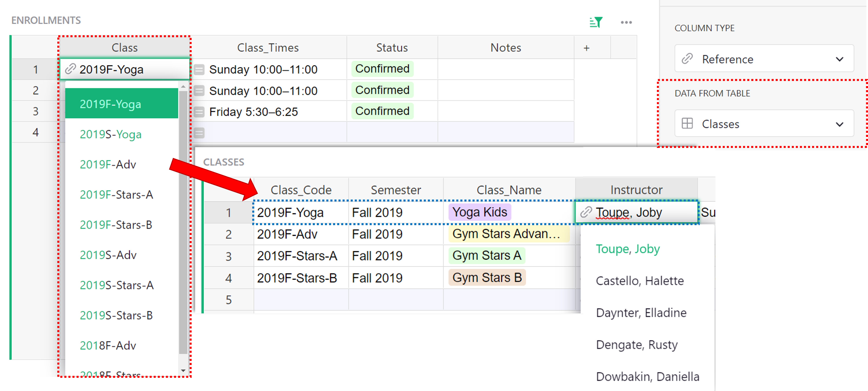Image resolution: width=868 pixels, height=391 pixels.
Task: Click scroll down arrow in class list
Action: (x=183, y=370)
